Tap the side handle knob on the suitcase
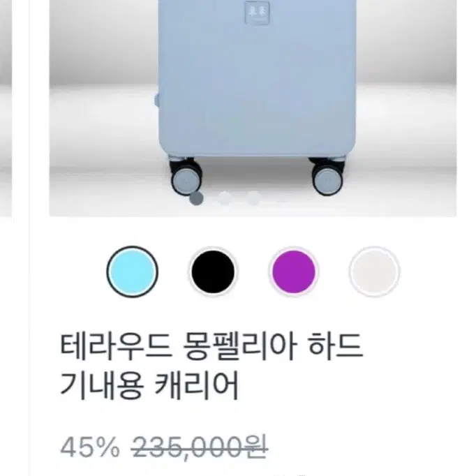Screen dimensions: 476x476 tap(156, 101)
